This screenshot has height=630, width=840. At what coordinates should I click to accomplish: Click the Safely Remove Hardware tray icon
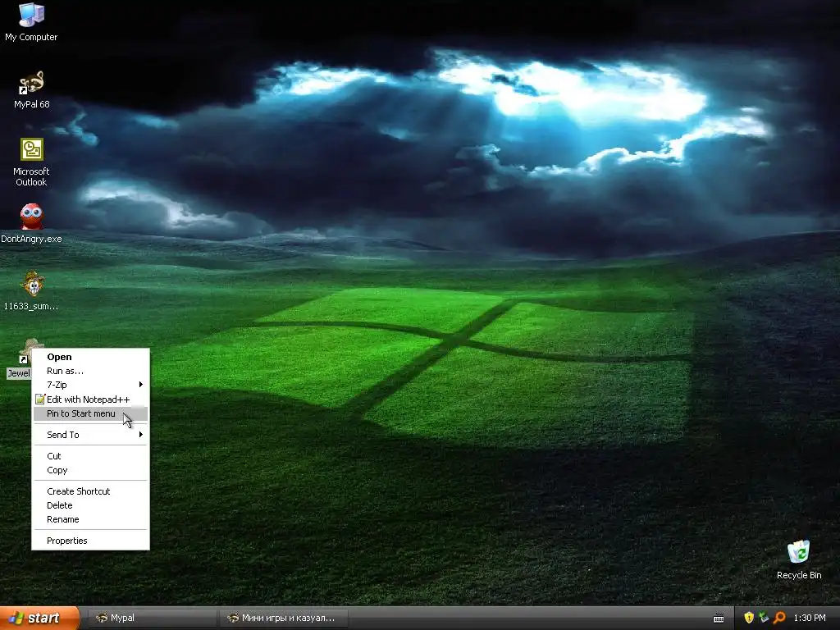(764, 618)
